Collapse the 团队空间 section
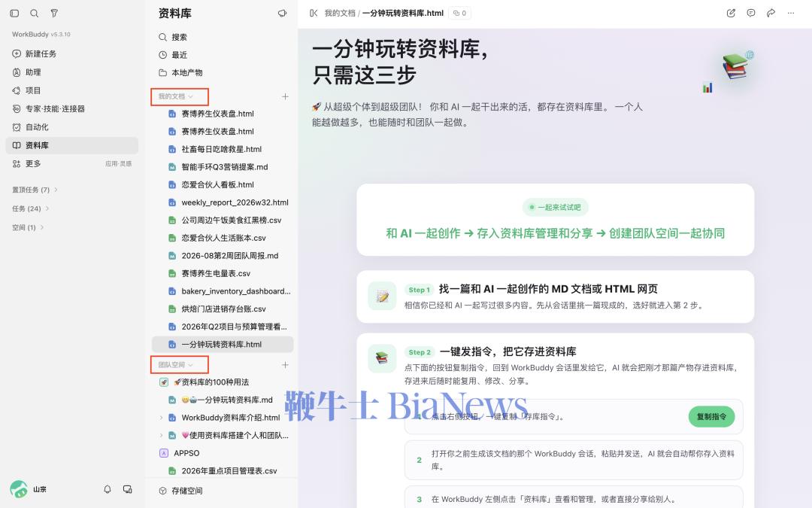Screen dimensions: 812x508 [x=175, y=365]
